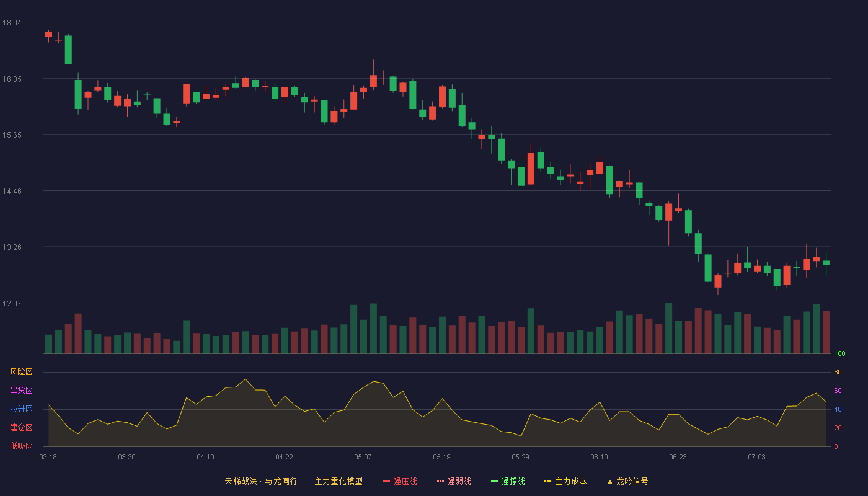Click the red 强压线 legend line marker
Image resolution: width=868 pixels, height=496 pixels.
point(386,481)
